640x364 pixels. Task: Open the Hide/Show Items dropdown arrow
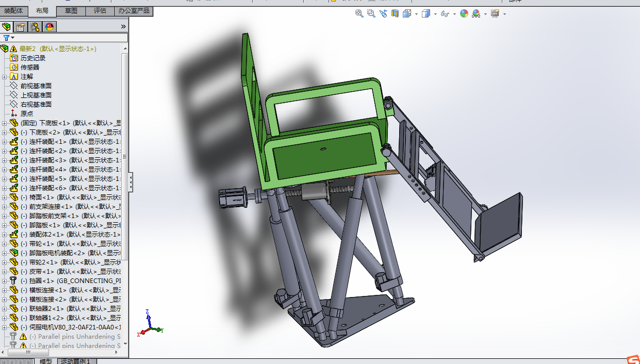click(454, 14)
